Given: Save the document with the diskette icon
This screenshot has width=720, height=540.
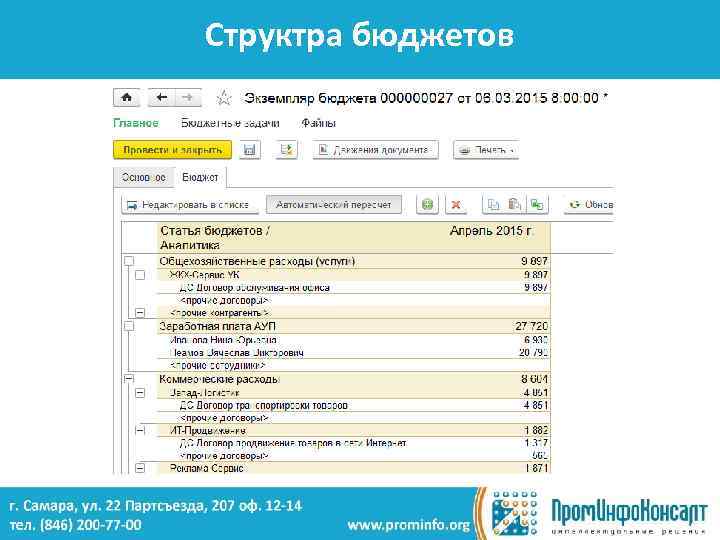Looking at the screenshot, I should point(250,150).
